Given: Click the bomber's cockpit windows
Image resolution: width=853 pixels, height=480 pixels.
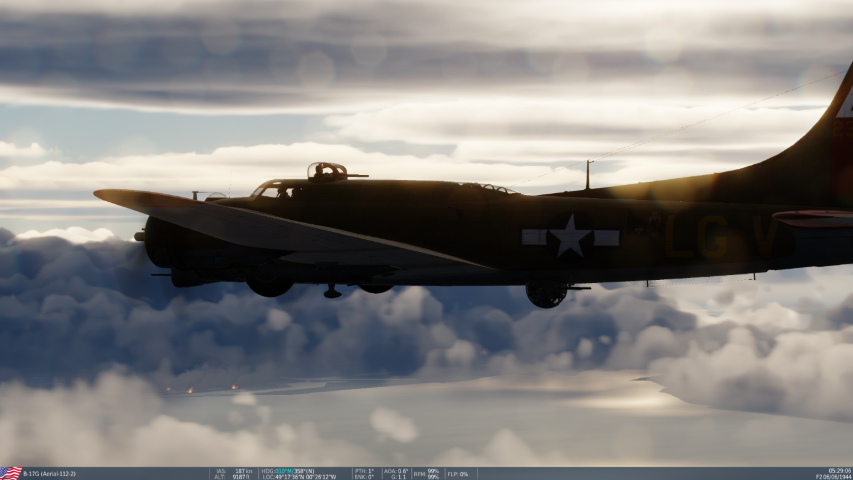Looking at the screenshot, I should point(268,188).
